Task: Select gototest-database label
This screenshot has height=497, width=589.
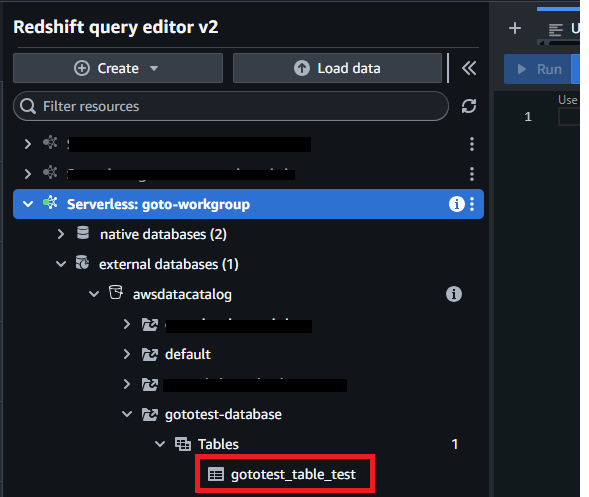Action: pyautogui.click(x=223, y=414)
